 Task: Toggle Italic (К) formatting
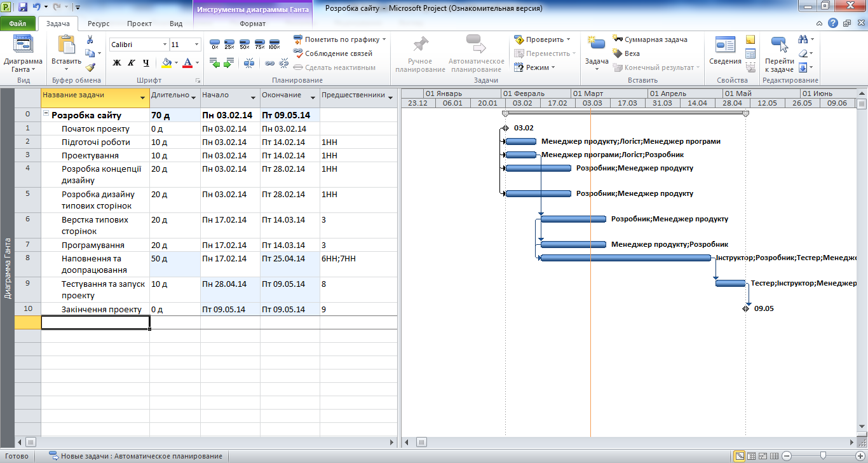(x=132, y=63)
